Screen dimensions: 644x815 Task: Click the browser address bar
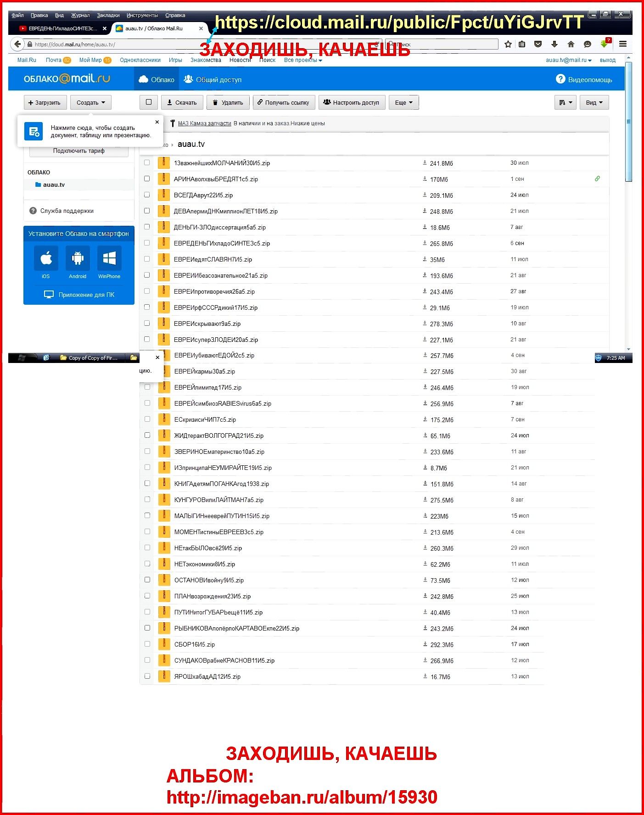coord(202,44)
